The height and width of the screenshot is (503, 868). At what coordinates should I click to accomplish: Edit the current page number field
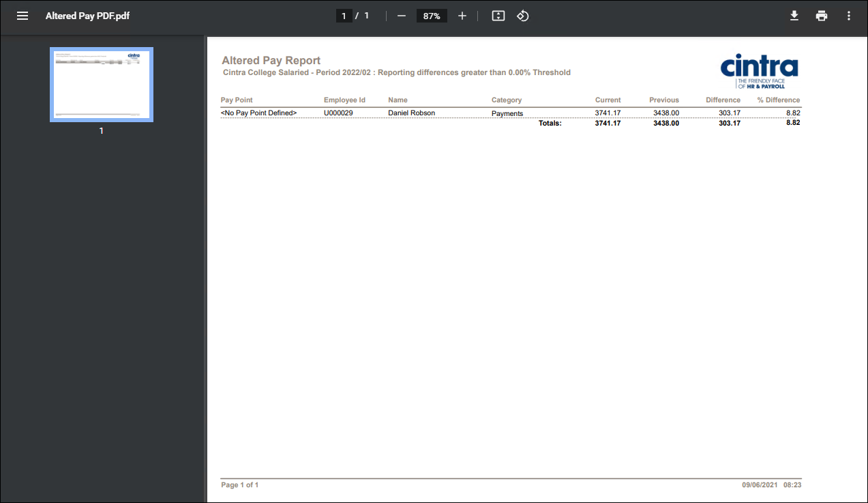click(x=344, y=16)
